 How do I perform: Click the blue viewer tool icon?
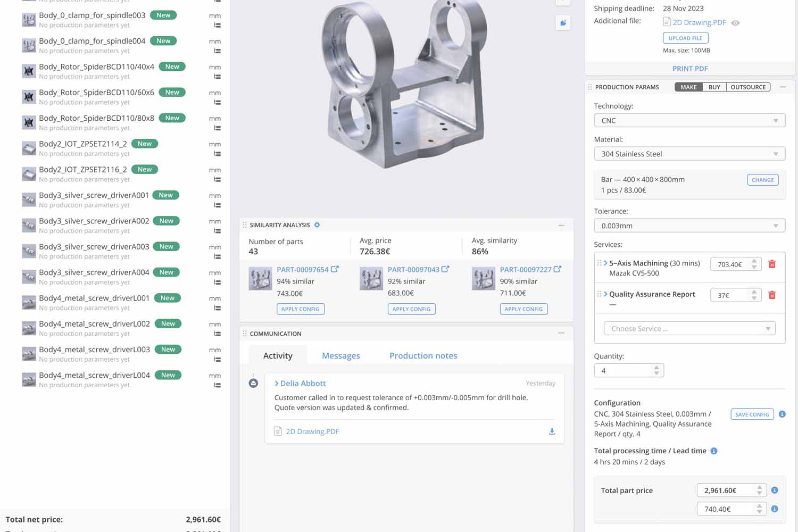tap(563, 22)
